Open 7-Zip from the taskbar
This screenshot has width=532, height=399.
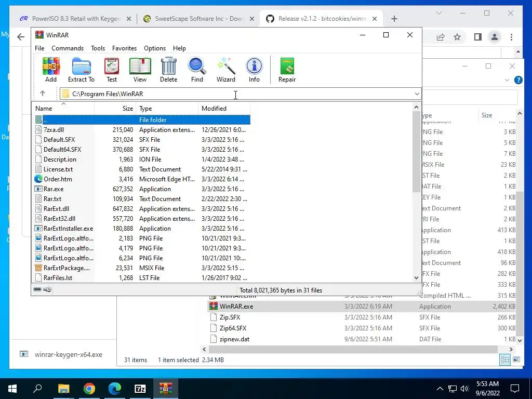140,389
